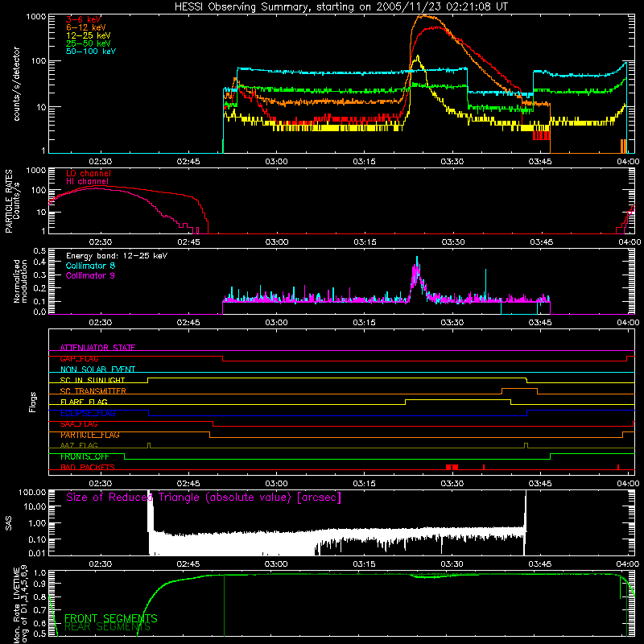Click the HESSI Observing Summary title text
Screen dimensions: 644x644
pos(341,7)
